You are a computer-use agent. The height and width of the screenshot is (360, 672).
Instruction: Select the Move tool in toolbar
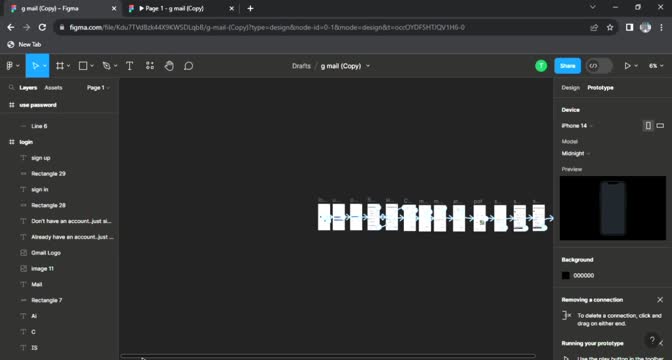pos(36,66)
